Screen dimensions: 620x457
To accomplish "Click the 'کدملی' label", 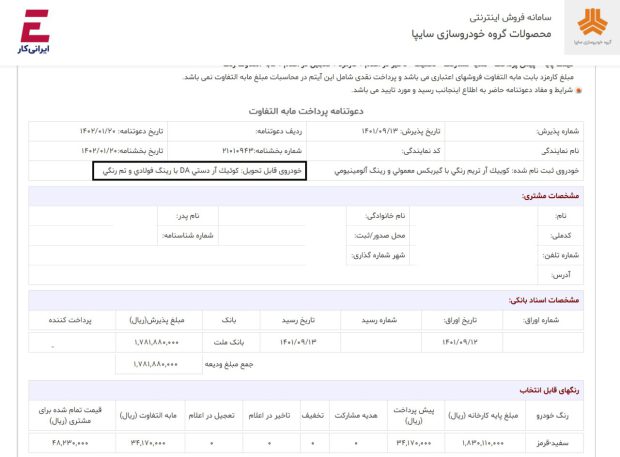I will pos(561,236).
